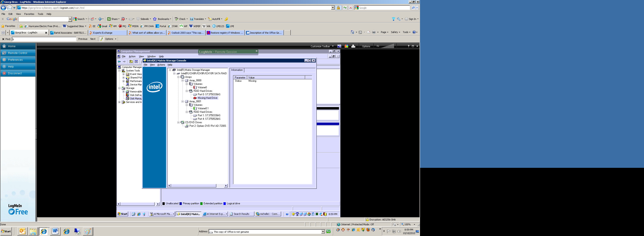
Task: Click the up-one-level folder toolbar icon
Action: tap(131, 61)
